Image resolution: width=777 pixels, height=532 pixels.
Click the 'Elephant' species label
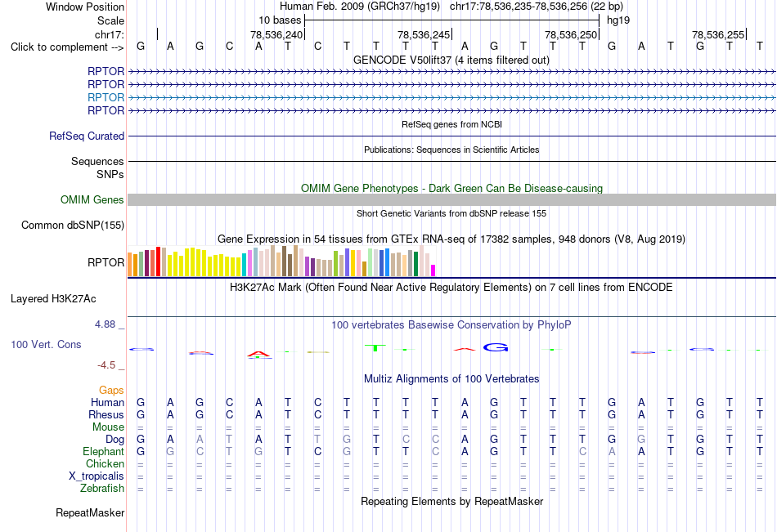103,452
